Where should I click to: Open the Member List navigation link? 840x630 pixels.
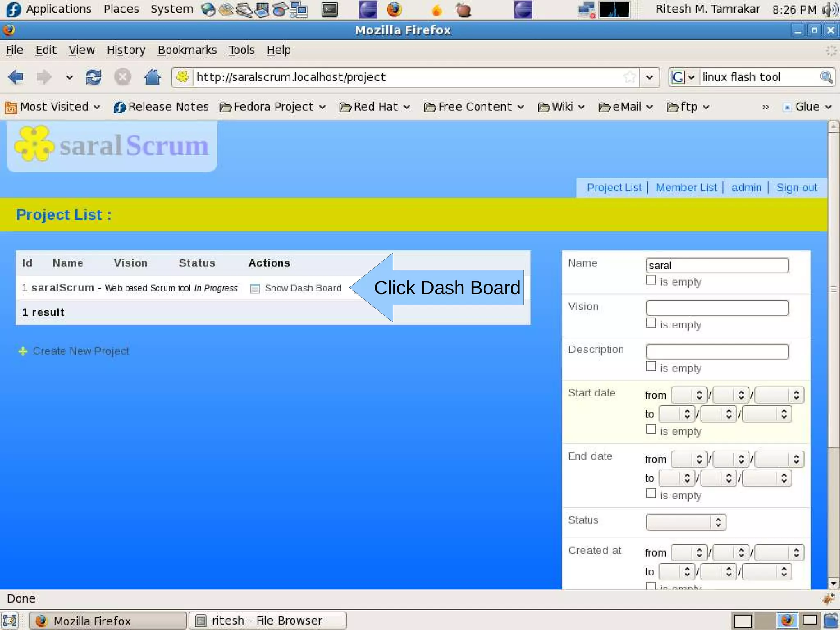pyautogui.click(x=686, y=188)
